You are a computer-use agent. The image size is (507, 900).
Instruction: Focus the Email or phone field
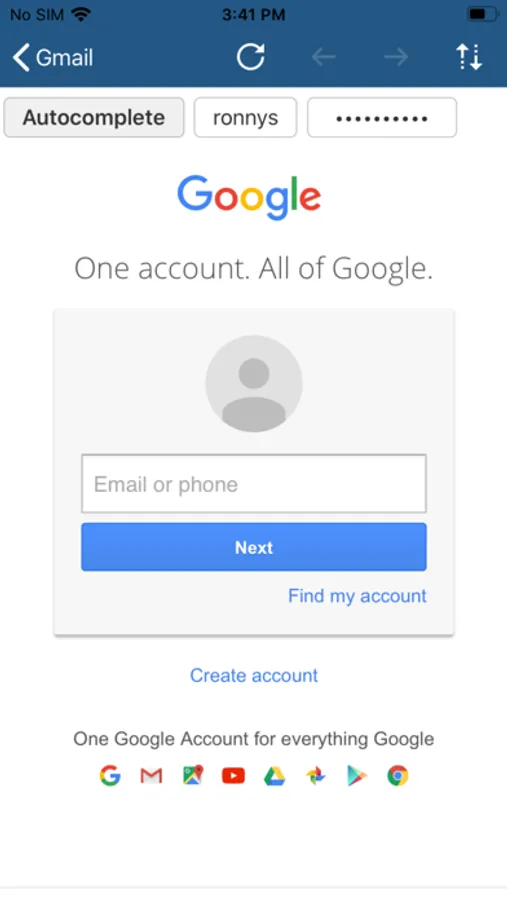click(254, 483)
